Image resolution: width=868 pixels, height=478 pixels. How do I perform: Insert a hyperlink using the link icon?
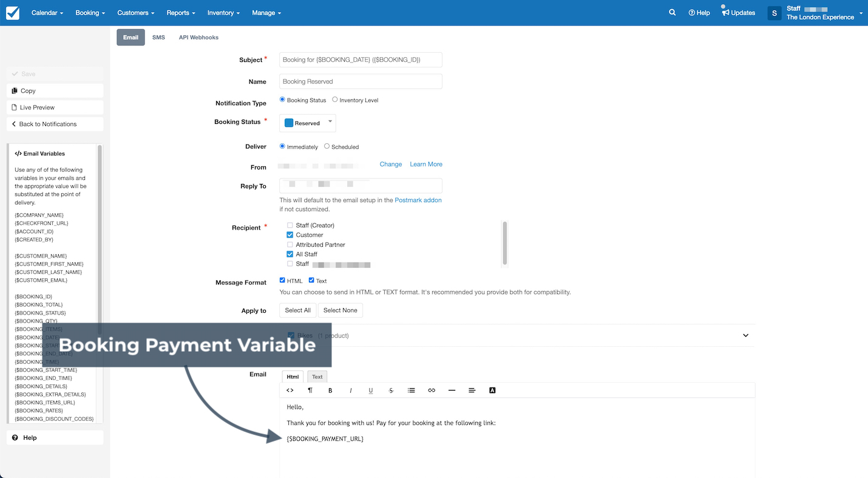[432, 390]
